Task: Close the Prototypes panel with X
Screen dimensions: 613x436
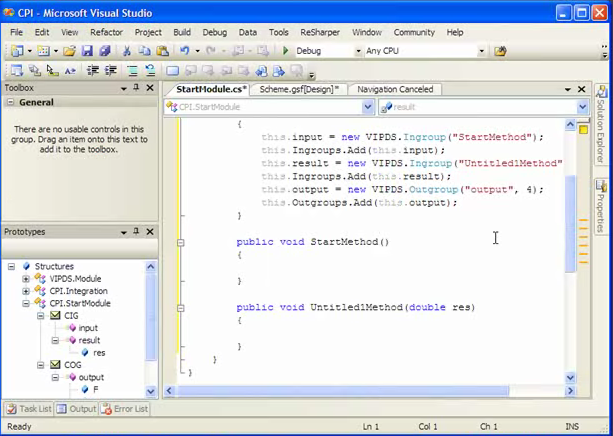Action: [x=151, y=232]
